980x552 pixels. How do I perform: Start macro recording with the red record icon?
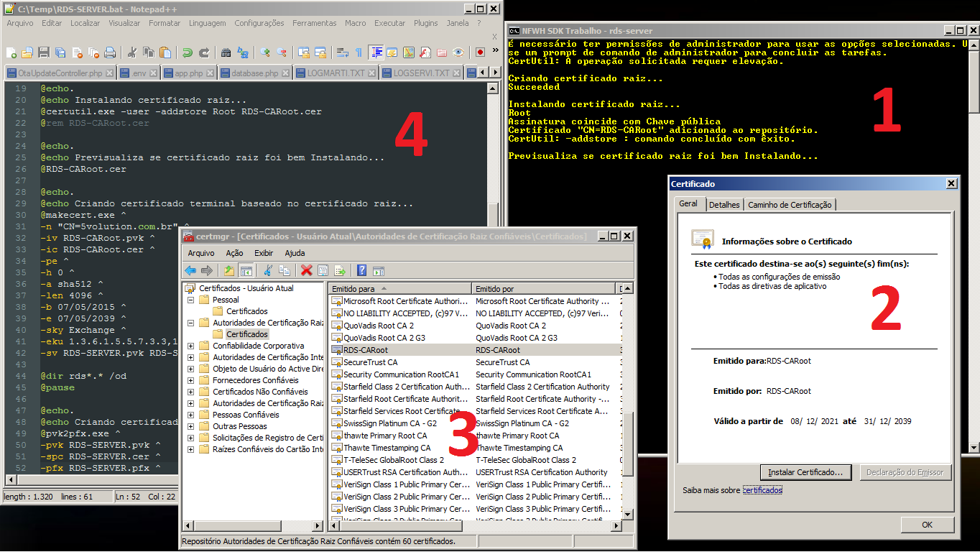coord(479,52)
